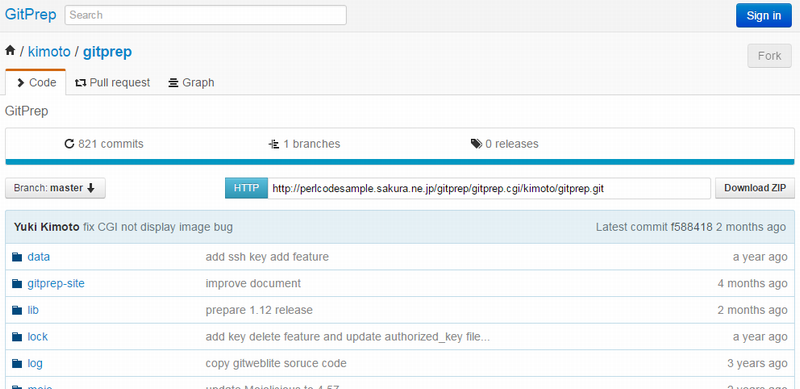Click the folder icon beside gitprep-site
The image size is (800, 389).
point(18,283)
